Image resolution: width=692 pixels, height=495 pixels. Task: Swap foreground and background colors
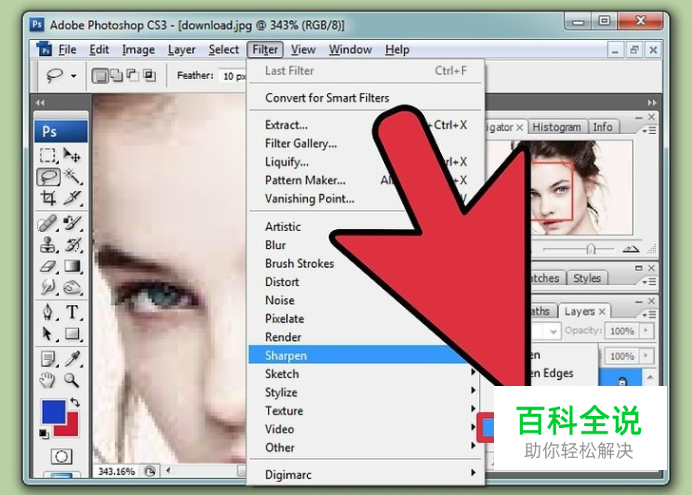75,402
